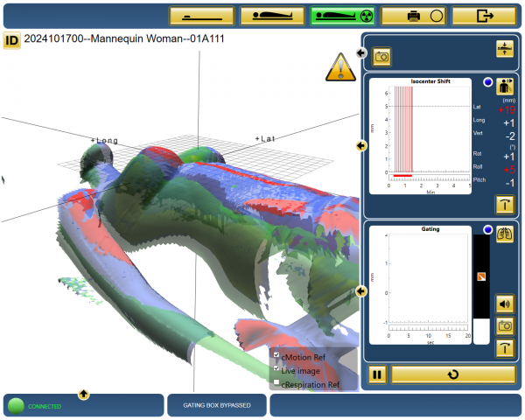Expand the status bar up arrow
Image resolution: width=525 pixels, height=420 pixels.
[84, 395]
